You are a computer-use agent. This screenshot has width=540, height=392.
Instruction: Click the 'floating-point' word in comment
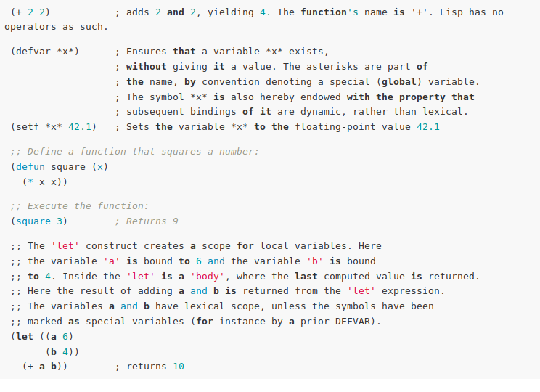[x=335, y=127]
